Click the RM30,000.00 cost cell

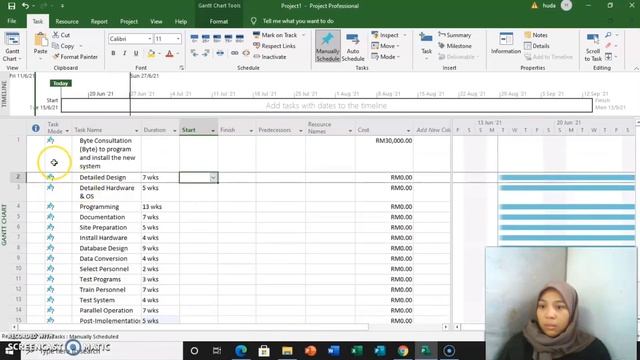[x=384, y=153]
